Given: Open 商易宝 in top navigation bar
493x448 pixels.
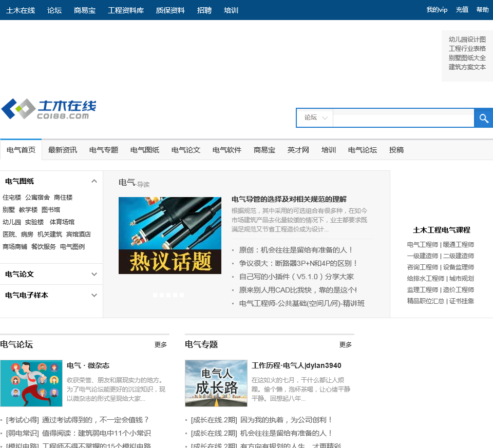Looking at the screenshot, I should [85, 10].
